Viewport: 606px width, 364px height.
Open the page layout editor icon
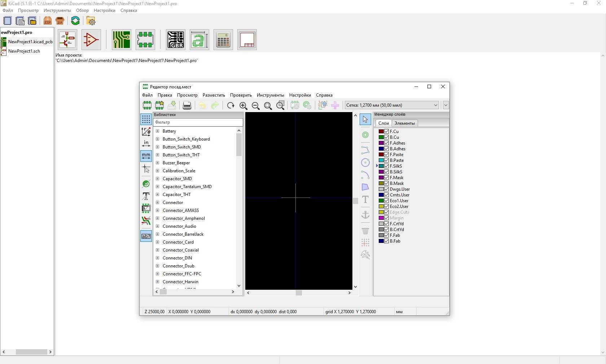[x=247, y=40]
